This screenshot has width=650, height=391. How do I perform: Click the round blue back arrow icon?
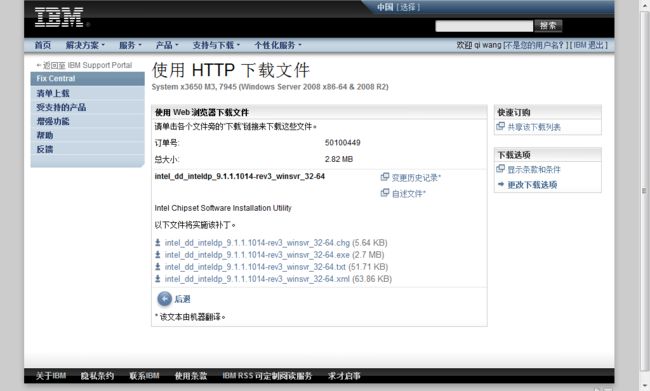[x=165, y=299]
